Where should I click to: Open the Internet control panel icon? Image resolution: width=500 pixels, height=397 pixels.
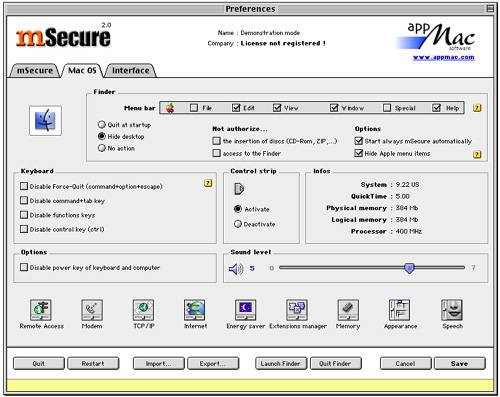click(195, 310)
